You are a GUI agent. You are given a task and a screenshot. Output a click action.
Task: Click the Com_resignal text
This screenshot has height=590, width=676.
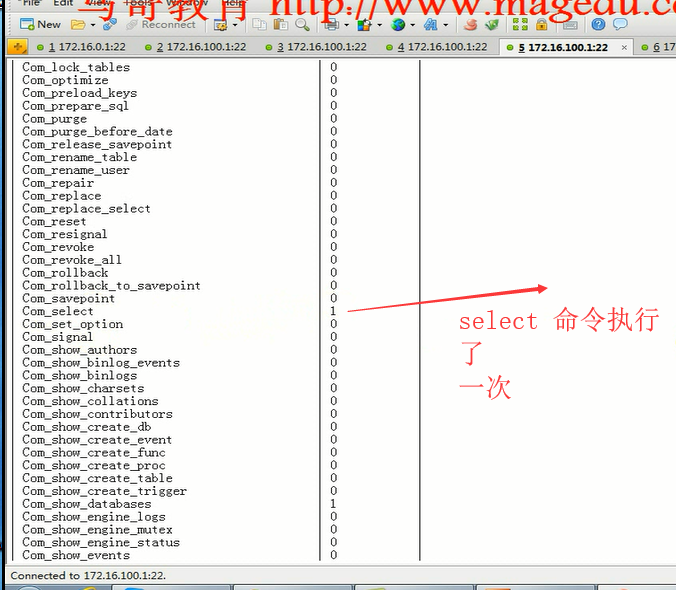coord(65,234)
